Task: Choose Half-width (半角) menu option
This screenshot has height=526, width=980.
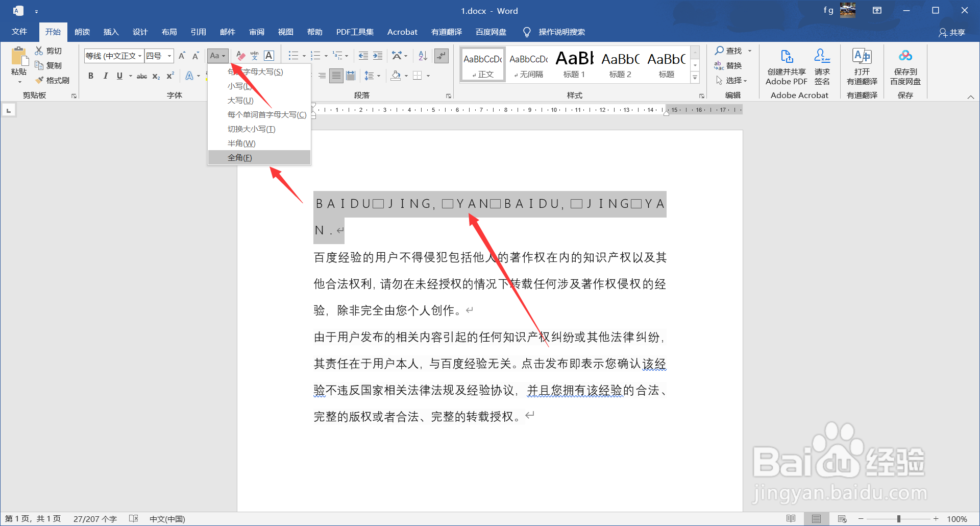Action: click(259, 144)
